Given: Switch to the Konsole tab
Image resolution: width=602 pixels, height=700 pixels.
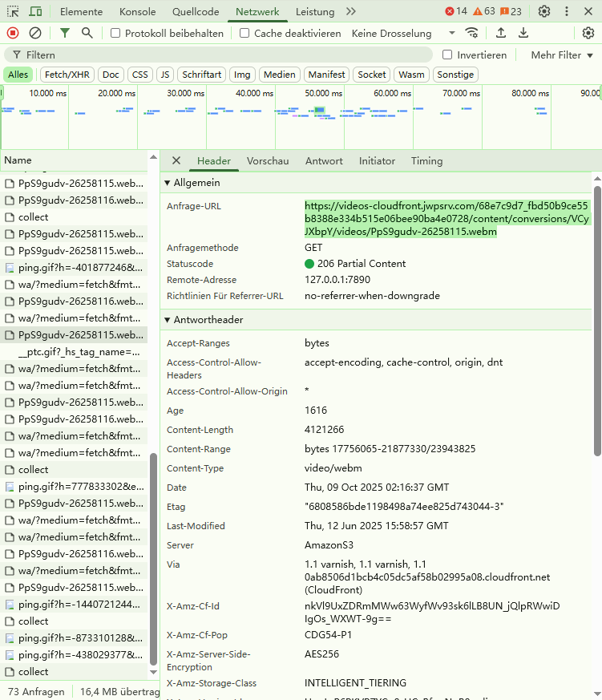Looking at the screenshot, I should (x=137, y=11).
